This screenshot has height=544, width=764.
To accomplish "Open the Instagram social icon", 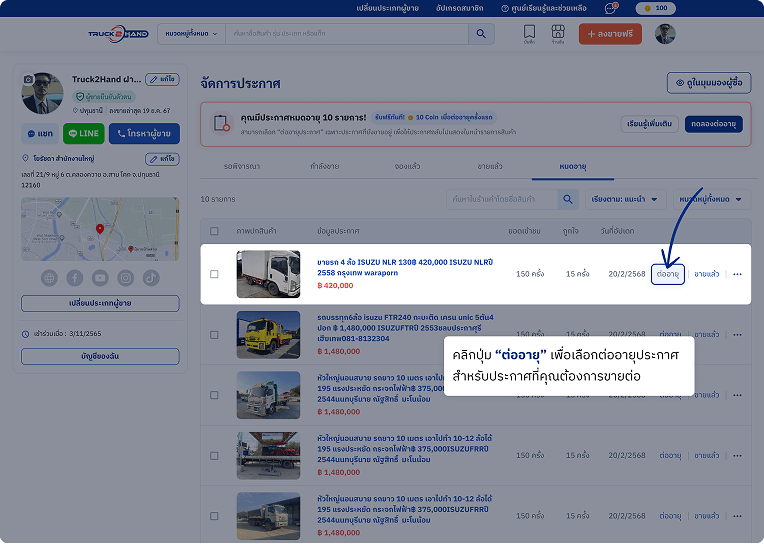I will click(125, 278).
